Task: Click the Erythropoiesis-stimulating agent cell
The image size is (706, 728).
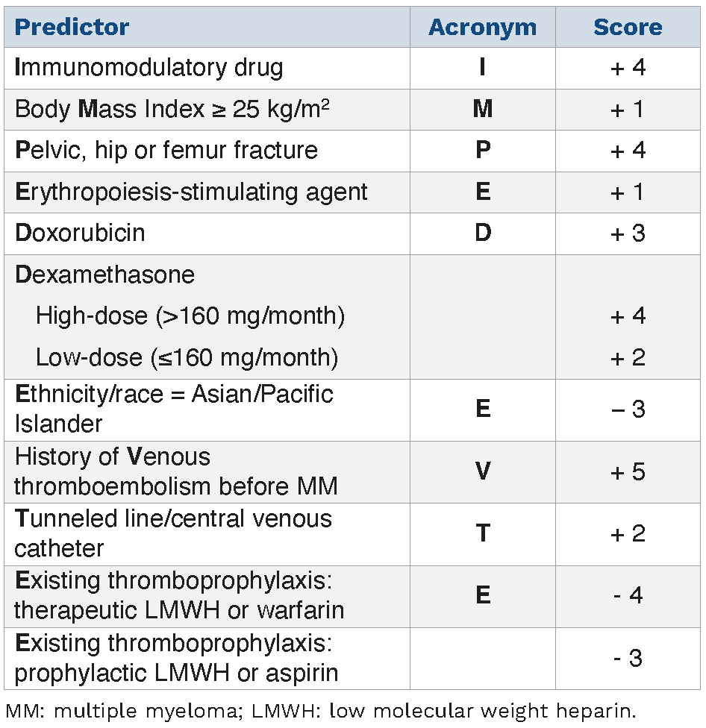Action: (191, 192)
